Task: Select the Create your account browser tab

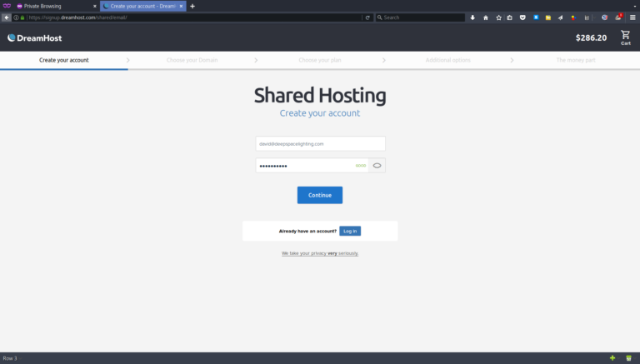Action: pos(142,6)
